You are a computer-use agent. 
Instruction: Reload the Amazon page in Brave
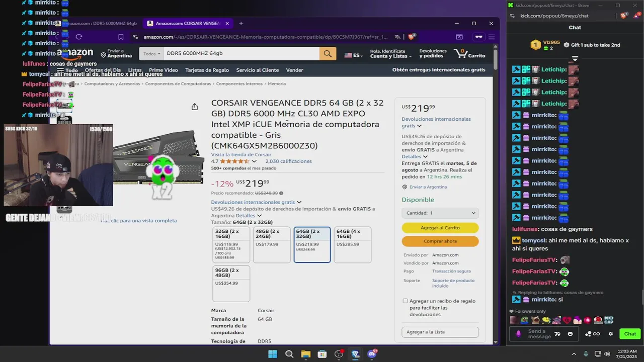point(78,37)
